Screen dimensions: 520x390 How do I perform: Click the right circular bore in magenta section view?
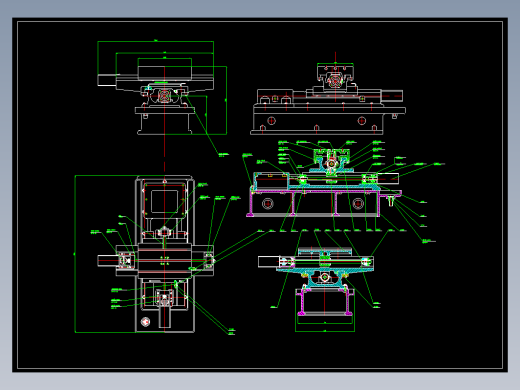358,203
